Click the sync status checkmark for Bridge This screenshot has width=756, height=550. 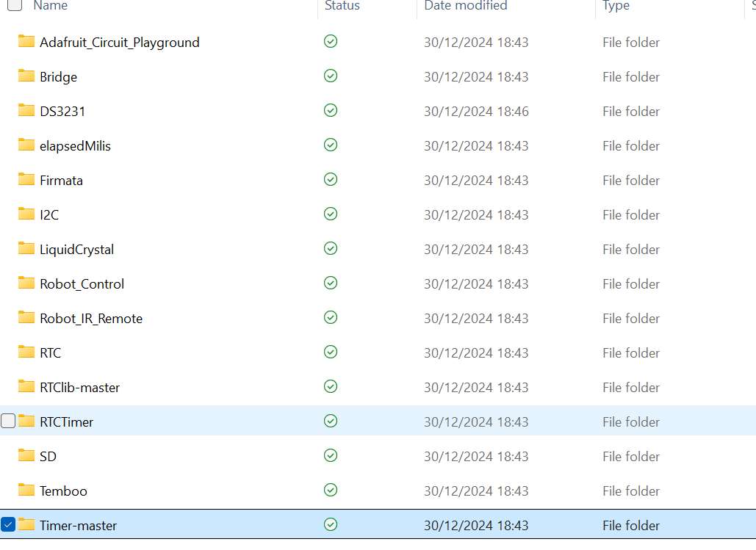click(331, 76)
